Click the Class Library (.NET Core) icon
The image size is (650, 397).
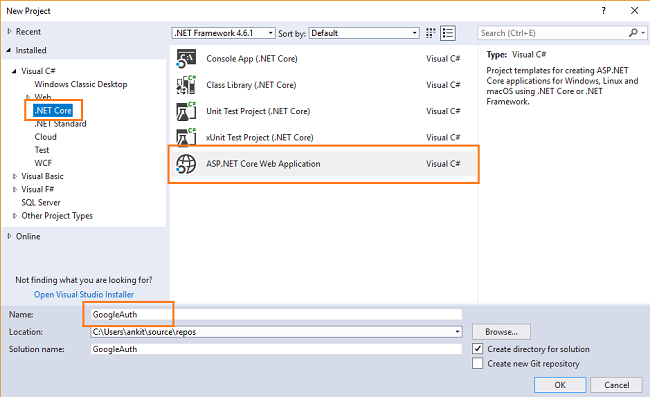[x=186, y=85]
